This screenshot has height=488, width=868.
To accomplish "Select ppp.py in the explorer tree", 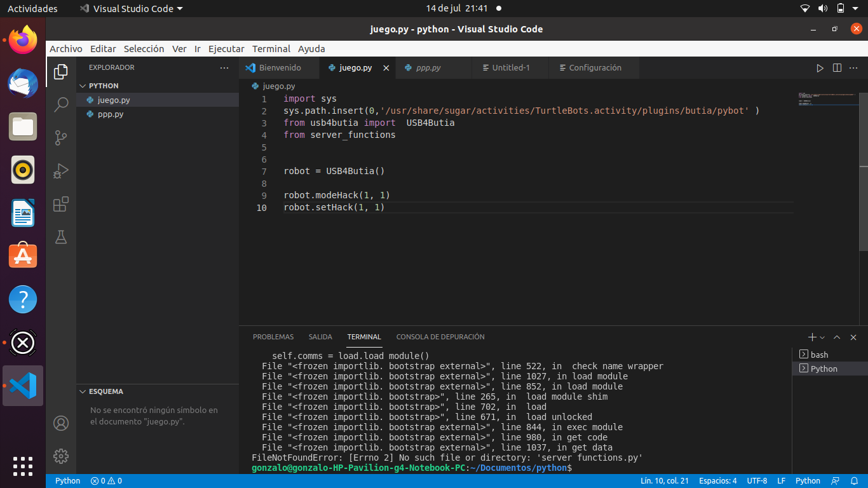I will 158,114.
